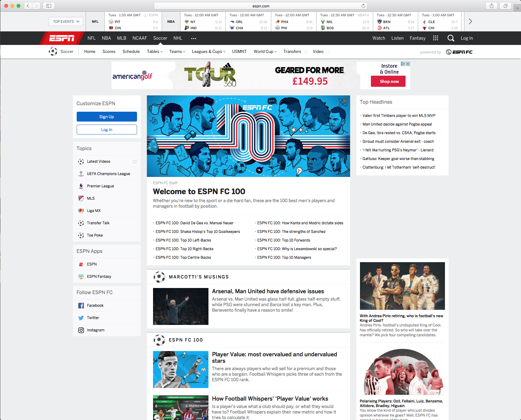Screen dimensions: 521x420
Task: Click the Instagram camera icon
Action: click(x=81, y=330)
